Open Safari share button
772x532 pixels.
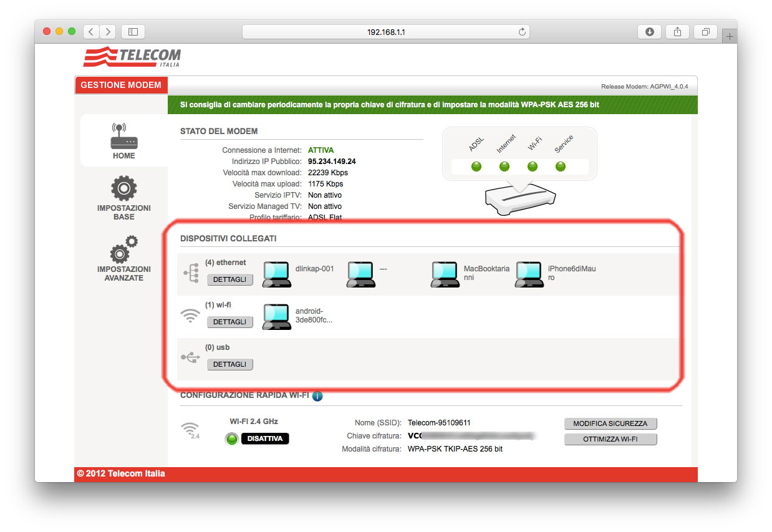677,31
